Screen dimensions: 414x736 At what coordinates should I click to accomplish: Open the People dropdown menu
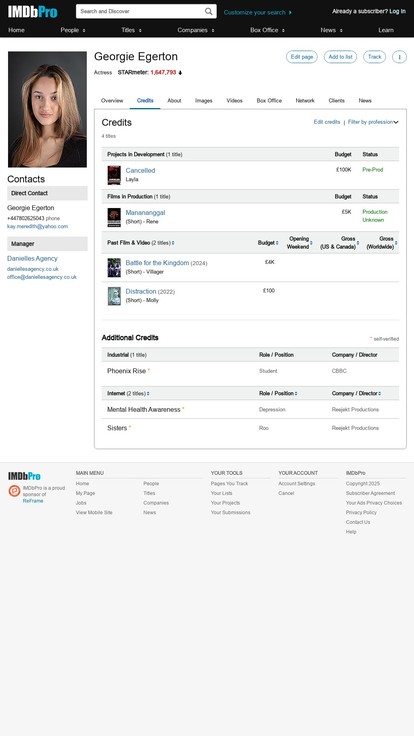click(x=73, y=30)
